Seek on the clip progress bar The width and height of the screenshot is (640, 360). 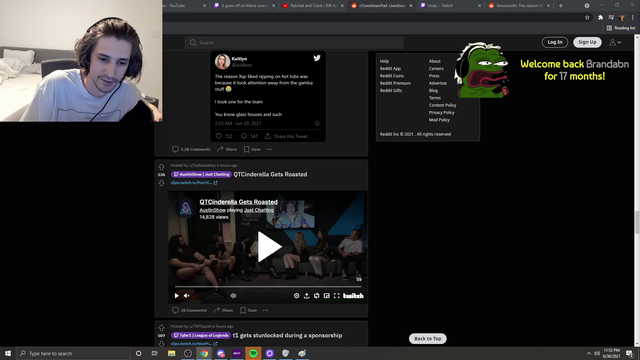click(268, 287)
